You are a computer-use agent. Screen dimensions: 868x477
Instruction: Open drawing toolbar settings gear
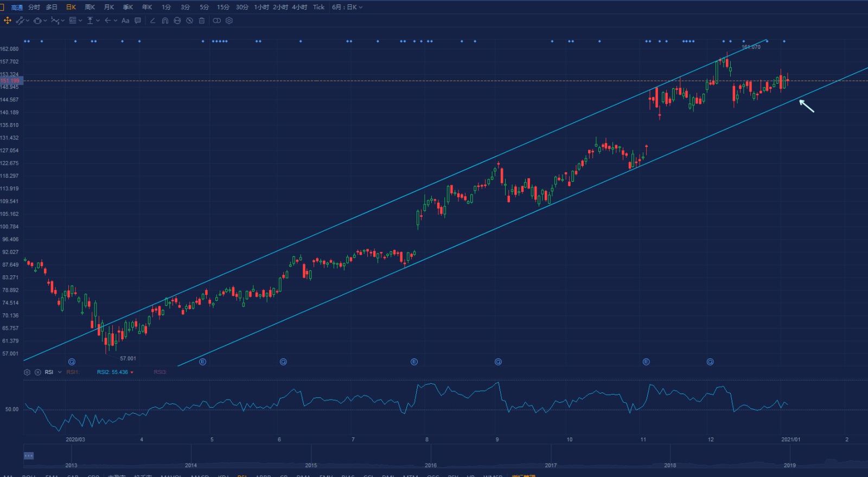229,21
